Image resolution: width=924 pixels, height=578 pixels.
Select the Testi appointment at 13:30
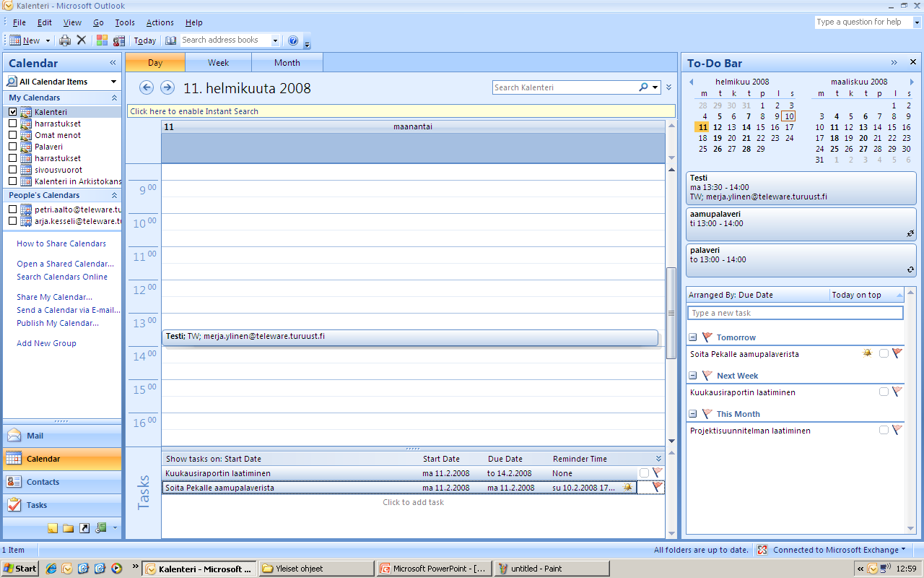click(410, 337)
